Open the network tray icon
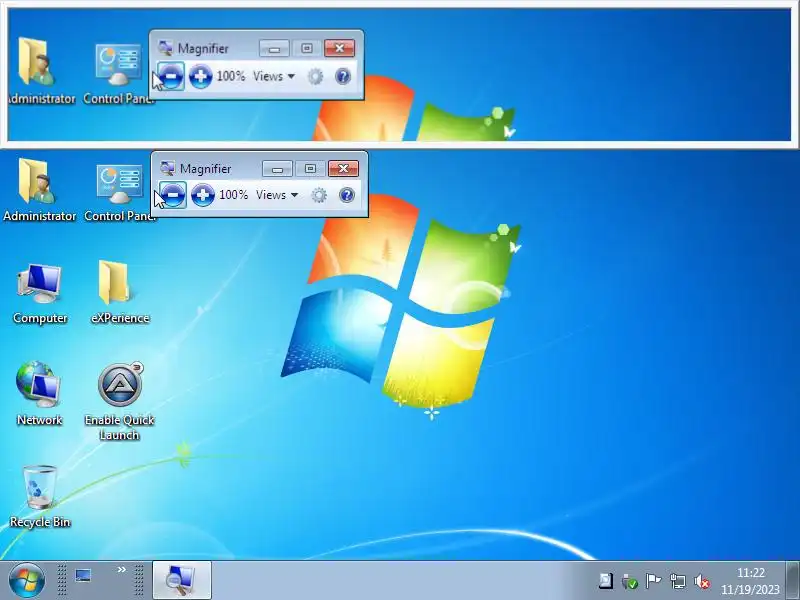Screen dimensions: 800x600 [x=678, y=581]
